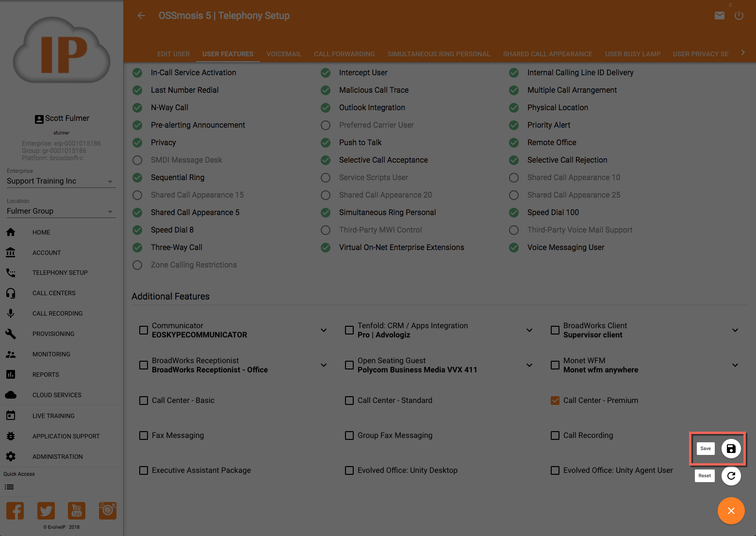Switch to the Voicemail tab
Viewport: 756px width, 536px height.
[x=284, y=54]
